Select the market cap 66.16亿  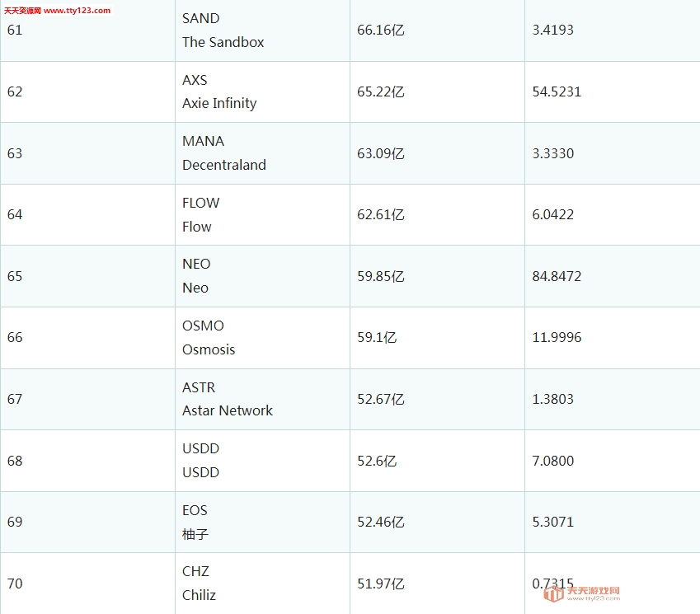pyautogui.click(x=381, y=30)
